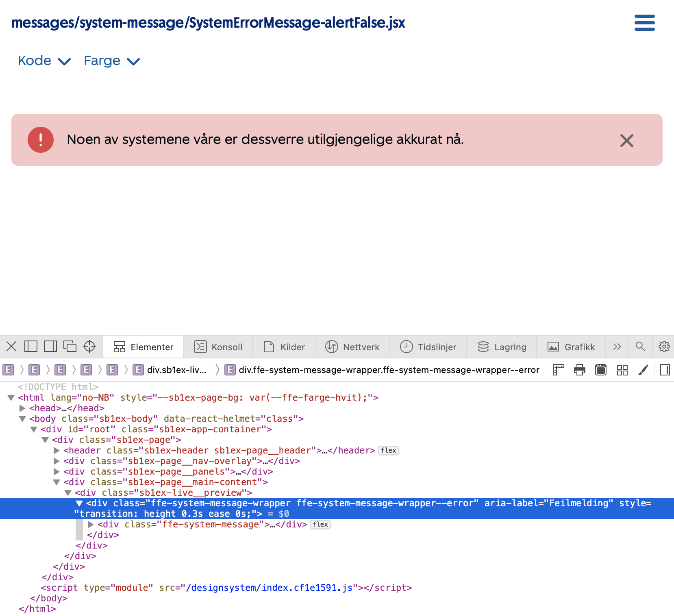Screen dimensions: 674x616
Task: Toggle the layout grid overlay icon
Action: tap(622, 370)
